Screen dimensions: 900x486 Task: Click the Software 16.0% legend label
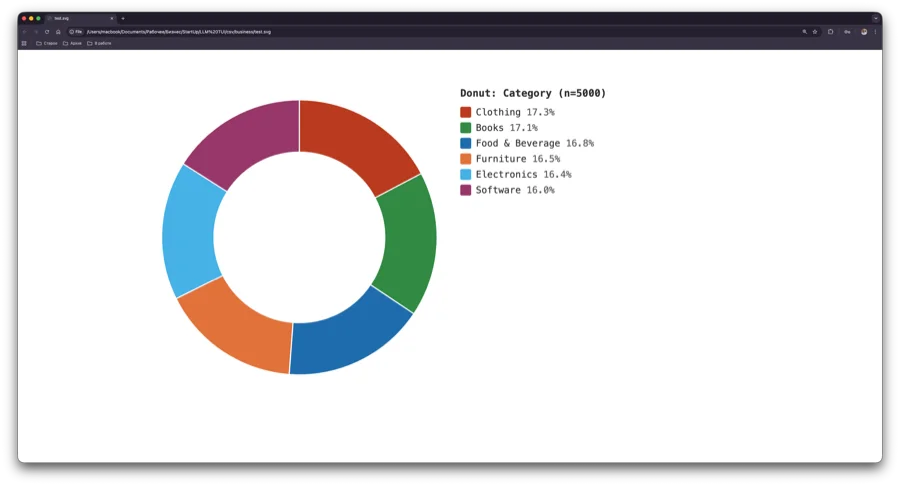514,190
